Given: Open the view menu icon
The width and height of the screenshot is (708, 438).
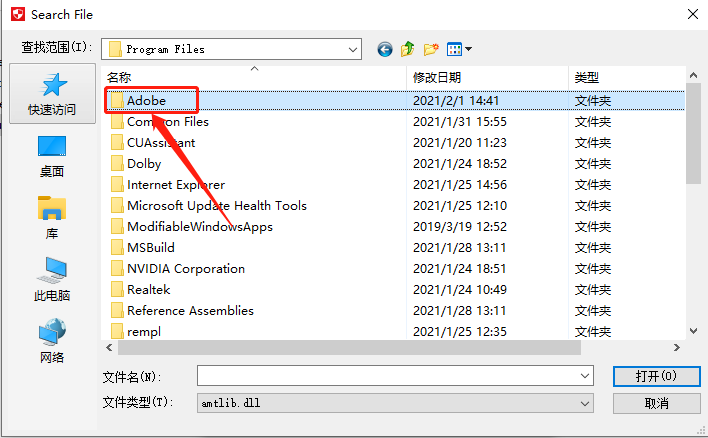Looking at the screenshot, I should click(454, 49).
